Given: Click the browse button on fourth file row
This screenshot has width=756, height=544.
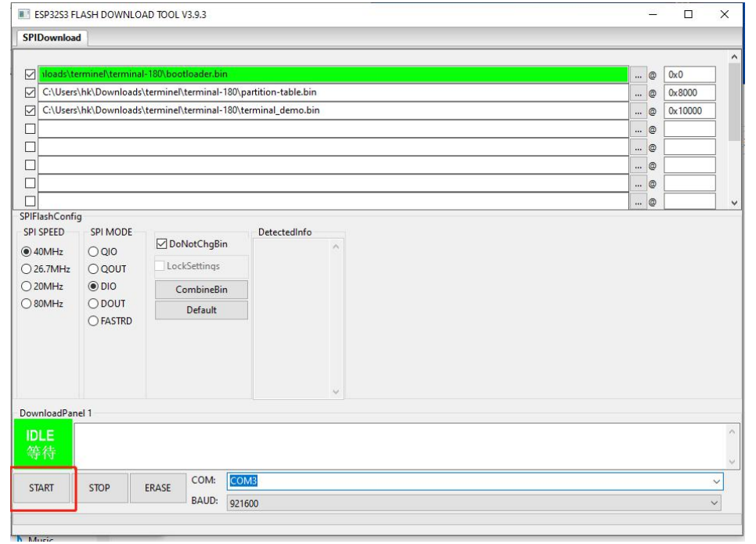Looking at the screenshot, I should pos(639,129).
